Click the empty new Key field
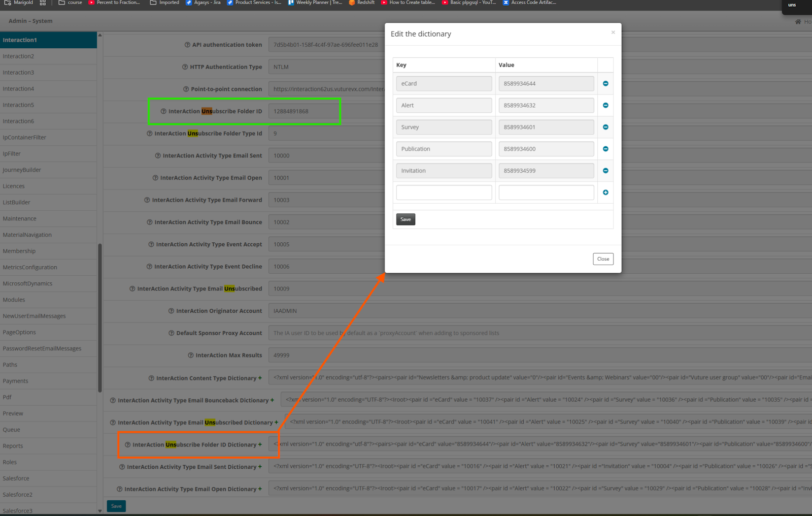 click(x=444, y=192)
